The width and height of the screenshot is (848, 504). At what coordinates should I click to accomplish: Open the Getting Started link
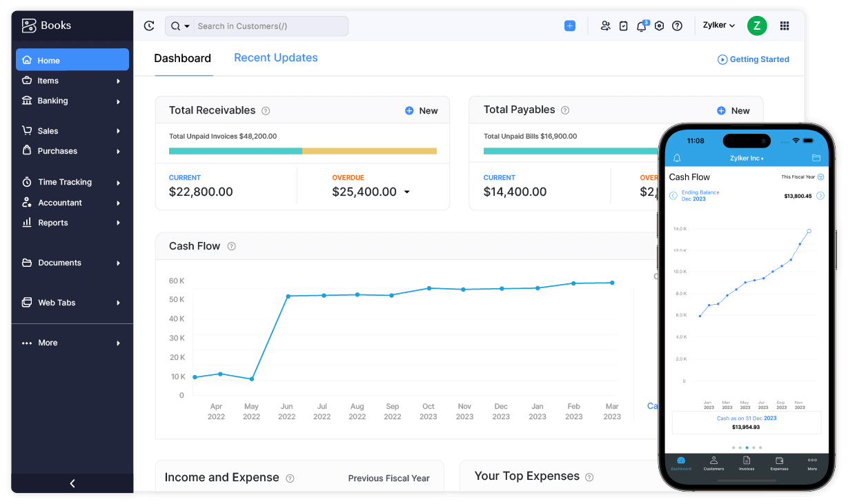[753, 59]
